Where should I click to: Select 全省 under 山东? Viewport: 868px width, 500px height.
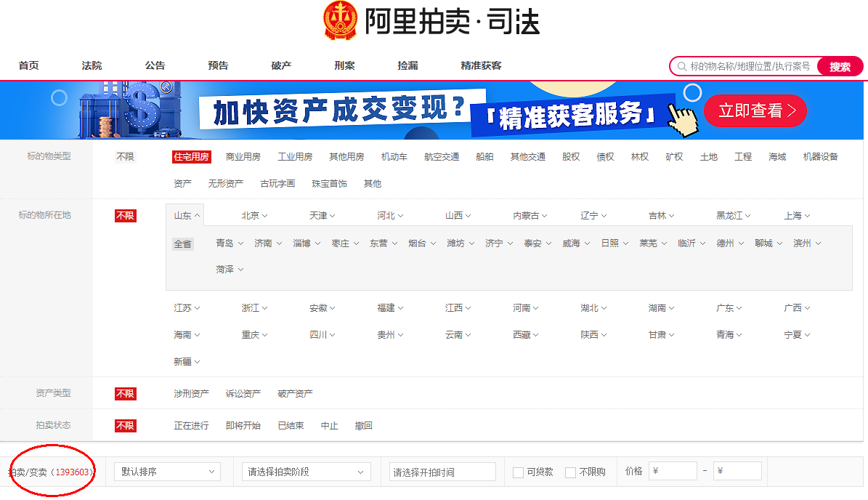(x=182, y=243)
